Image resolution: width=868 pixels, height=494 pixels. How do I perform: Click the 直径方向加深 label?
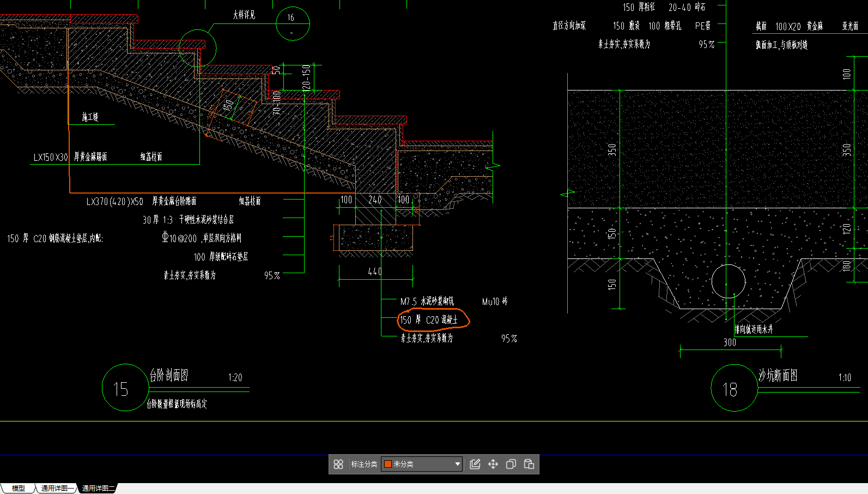[569, 26]
